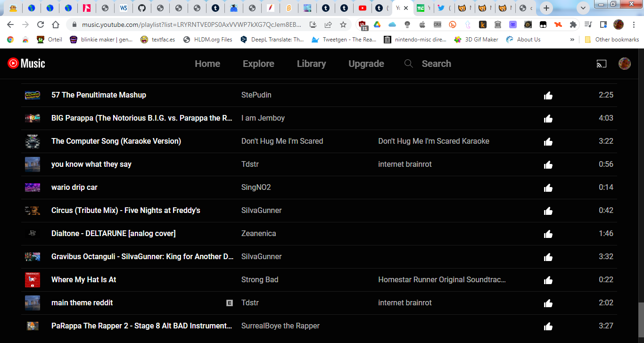Open artist StePudin
Viewport: 644px width, 343px height.
[x=256, y=95]
